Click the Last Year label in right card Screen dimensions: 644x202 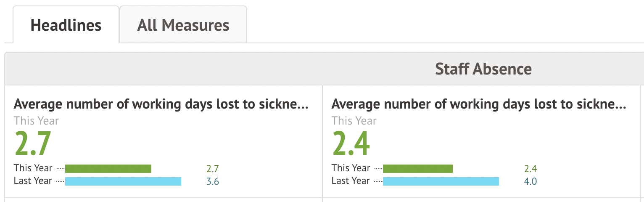[x=351, y=181]
